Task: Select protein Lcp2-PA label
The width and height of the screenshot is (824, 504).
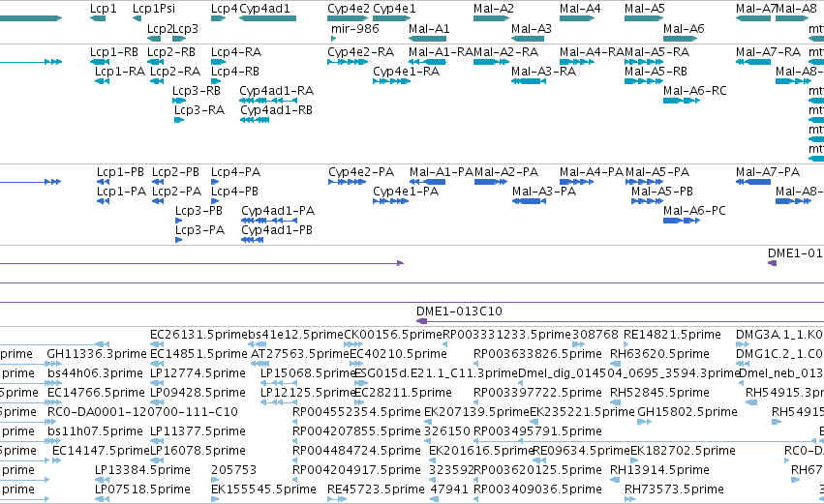Action: coord(176,192)
